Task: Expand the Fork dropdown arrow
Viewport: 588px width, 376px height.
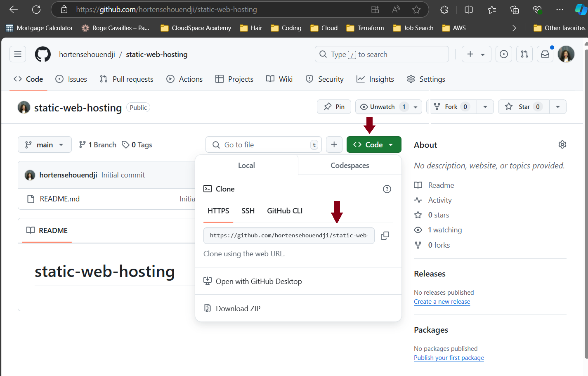Action: point(485,107)
